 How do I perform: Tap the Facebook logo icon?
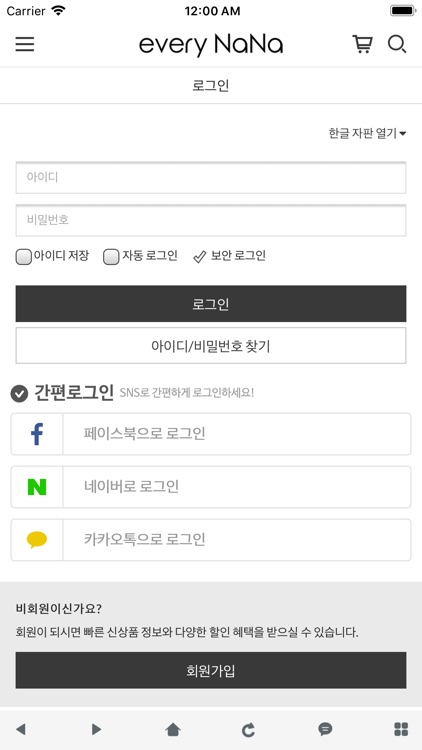pos(37,434)
